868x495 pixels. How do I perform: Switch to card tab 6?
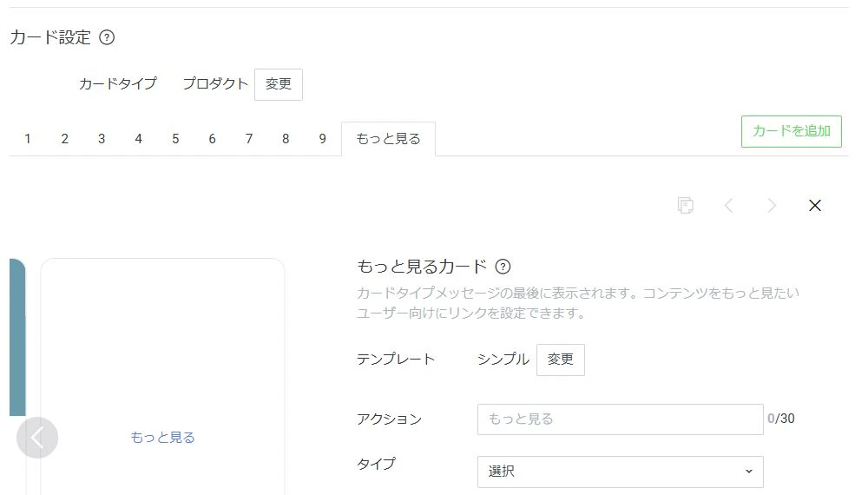pyautogui.click(x=212, y=139)
